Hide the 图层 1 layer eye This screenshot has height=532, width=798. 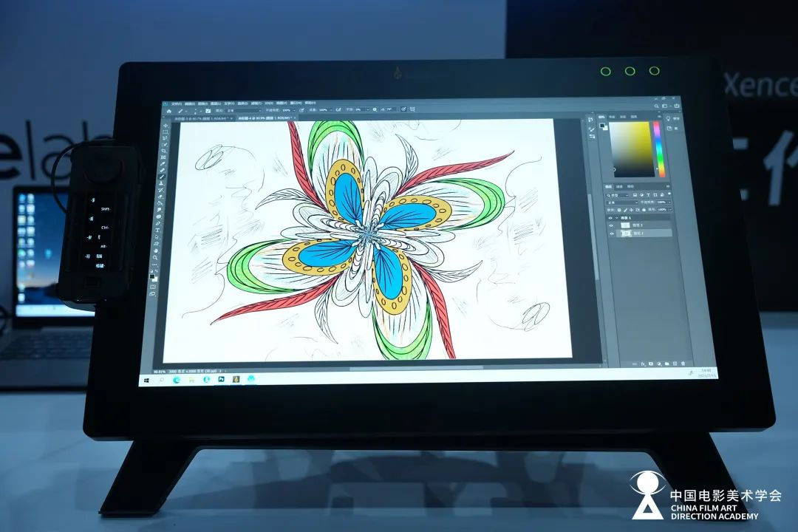[612, 233]
